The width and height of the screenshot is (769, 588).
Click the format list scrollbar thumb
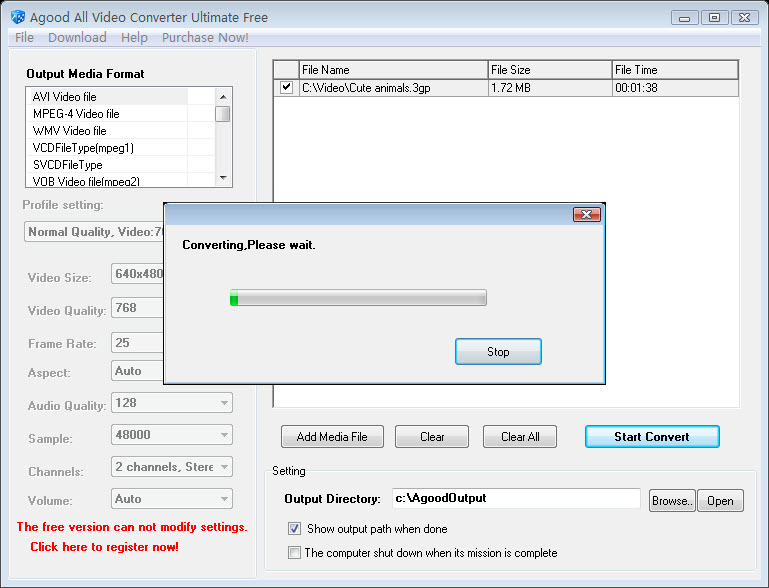(x=223, y=114)
